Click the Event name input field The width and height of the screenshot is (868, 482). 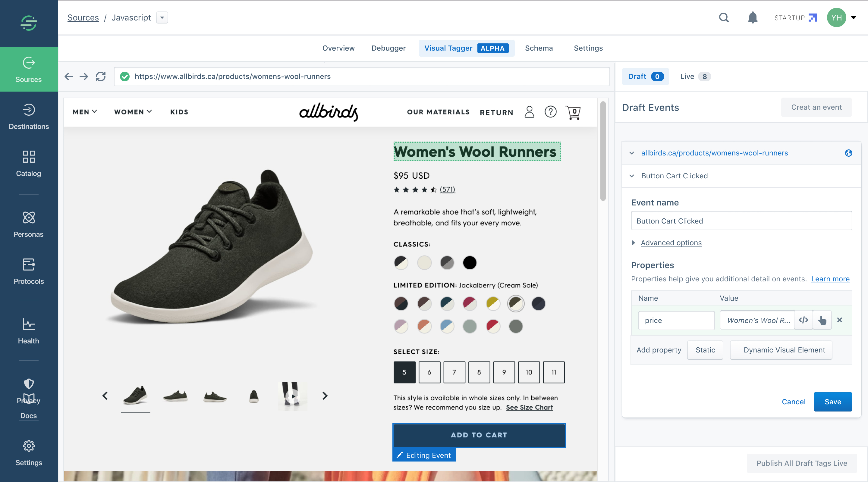(741, 221)
